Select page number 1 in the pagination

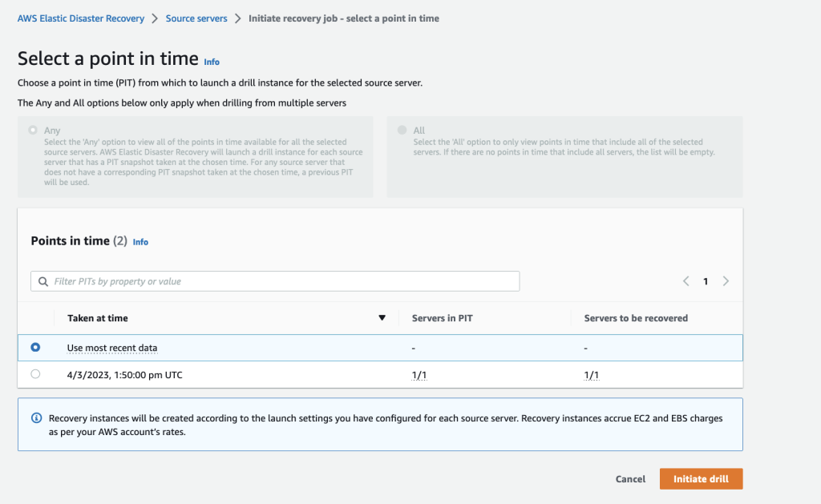(x=706, y=281)
